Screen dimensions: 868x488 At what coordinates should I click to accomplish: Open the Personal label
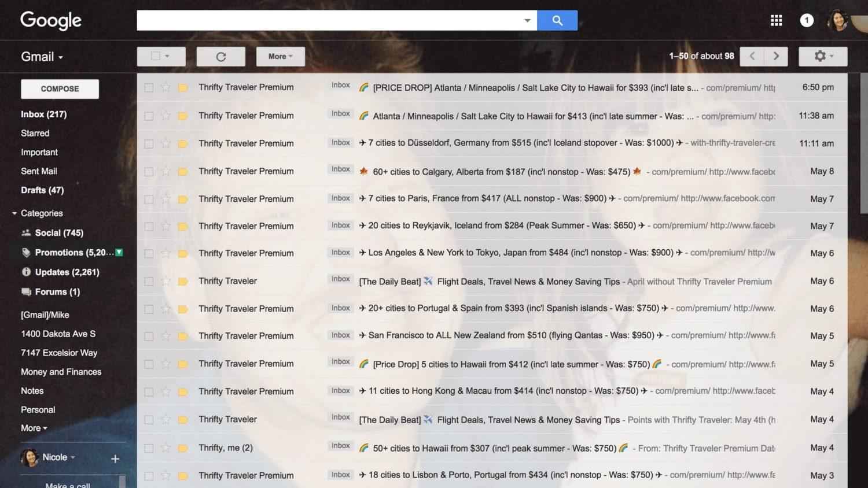38,409
